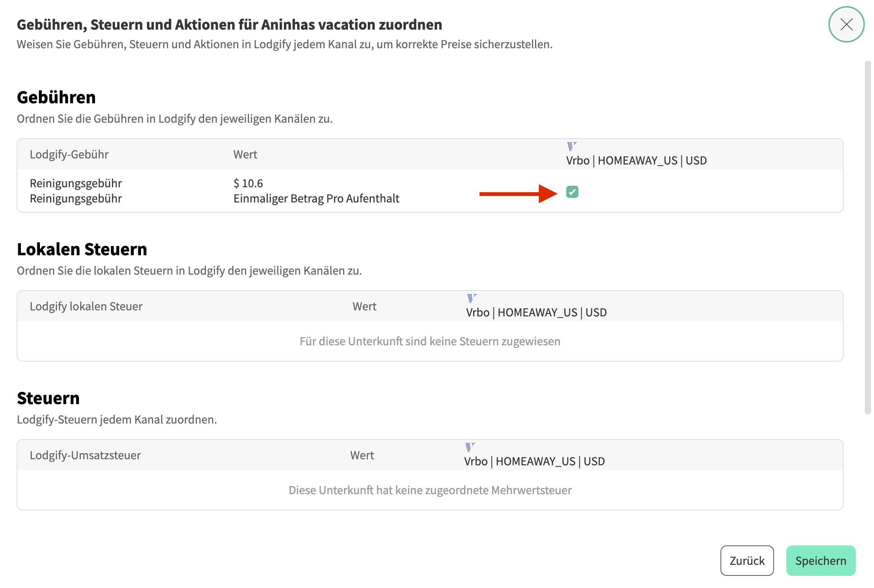874x588 pixels.
Task: Click Vrbo logo in Steuern table header
Action: 469,447
